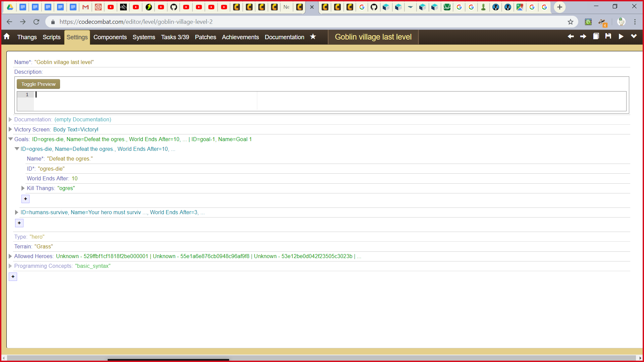
Task: Click the save disk icon
Action: 608,36
